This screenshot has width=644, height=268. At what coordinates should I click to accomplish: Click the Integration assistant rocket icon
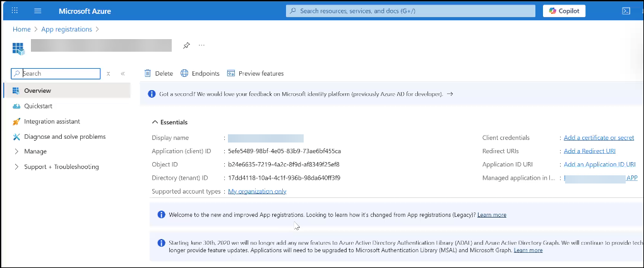click(x=16, y=122)
